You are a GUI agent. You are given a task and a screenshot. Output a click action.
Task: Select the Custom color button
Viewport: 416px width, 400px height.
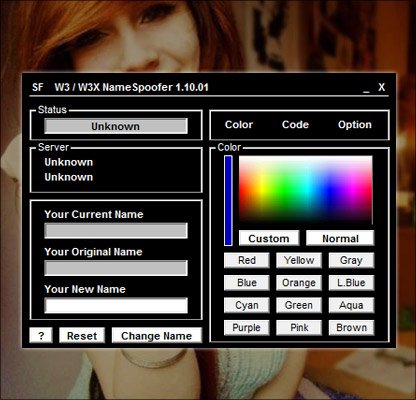click(269, 238)
